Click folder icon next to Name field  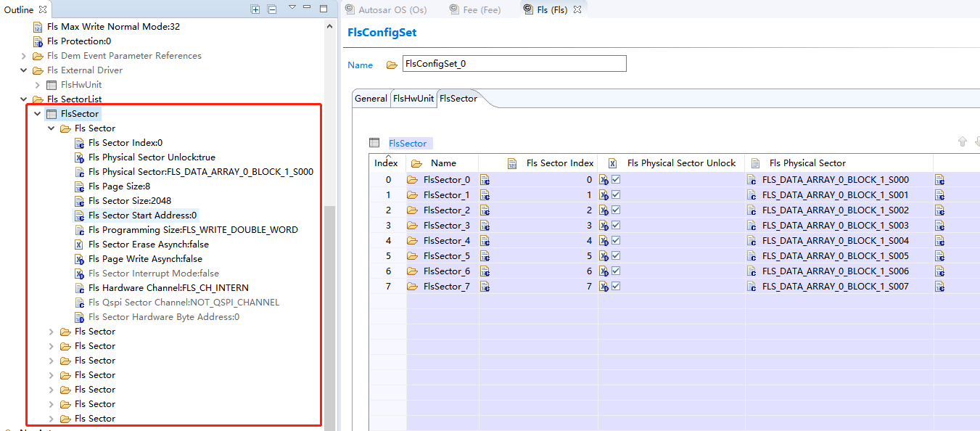(392, 65)
